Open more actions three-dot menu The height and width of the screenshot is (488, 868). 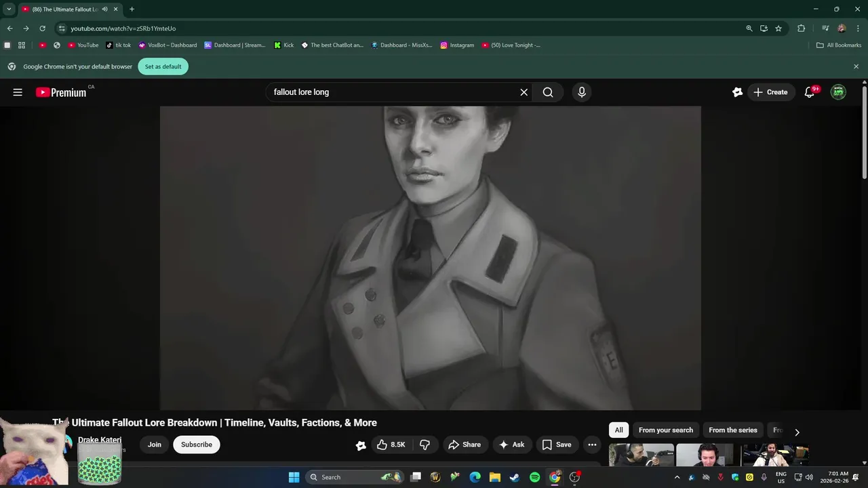coord(592,445)
